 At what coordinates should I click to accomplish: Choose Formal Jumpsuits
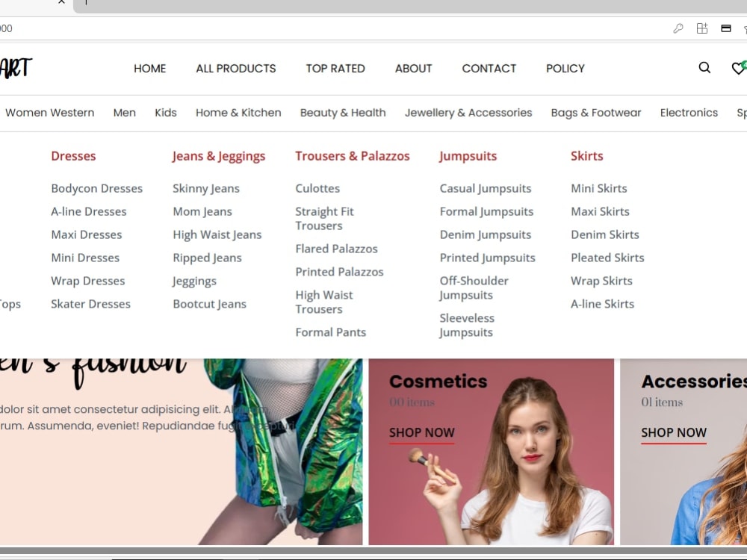coord(486,211)
